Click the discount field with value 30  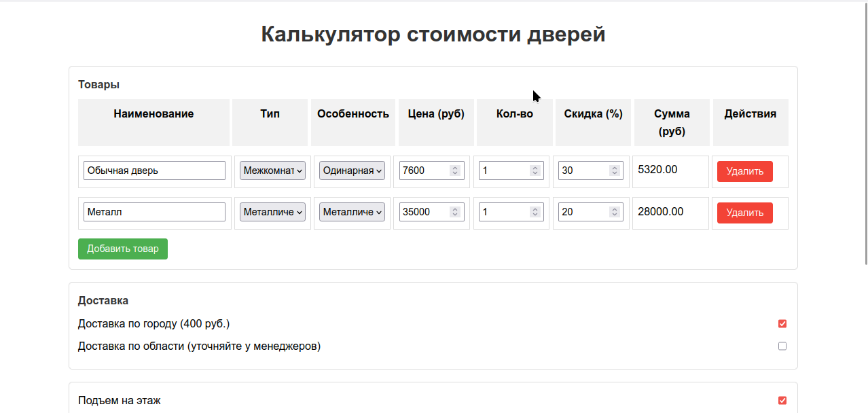(583, 170)
